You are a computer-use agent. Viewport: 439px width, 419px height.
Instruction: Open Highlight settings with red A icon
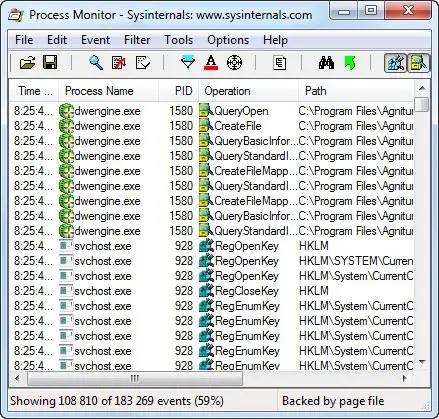[211, 63]
